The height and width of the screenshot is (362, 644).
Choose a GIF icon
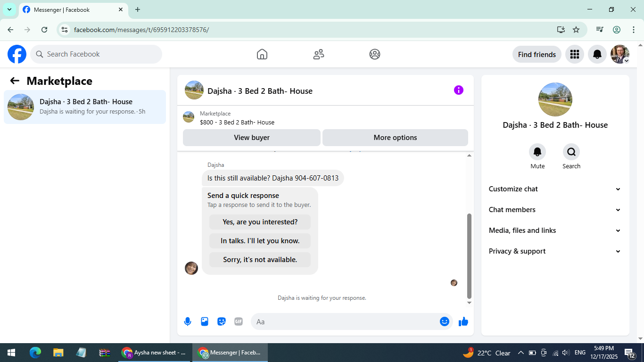click(x=239, y=321)
